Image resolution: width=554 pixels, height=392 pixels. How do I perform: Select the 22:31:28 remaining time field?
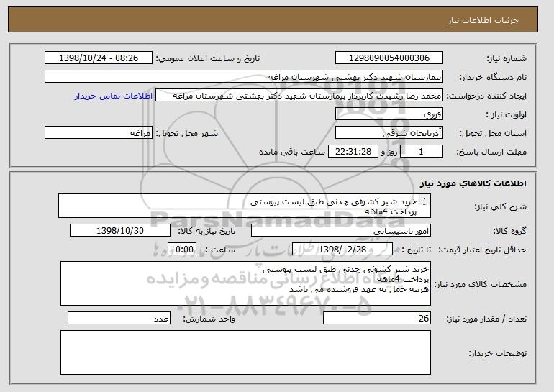(x=353, y=152)
